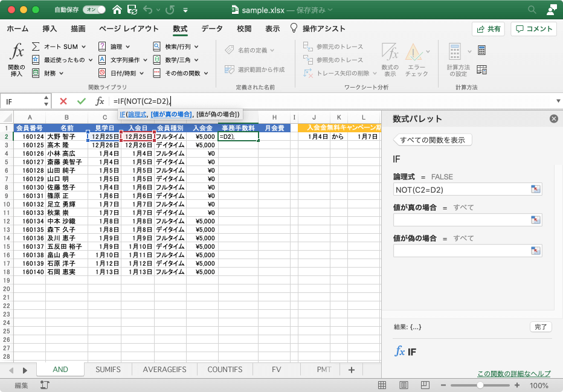Screen dimensions: 563x392
Task: Click the Home icon in title bar
Action: (117, 10)
